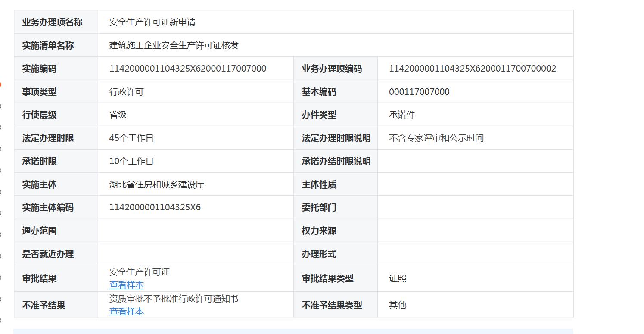Click the 办件类型 label cell
The width and height of the screenshot is (644, 334).
point(336,115)
